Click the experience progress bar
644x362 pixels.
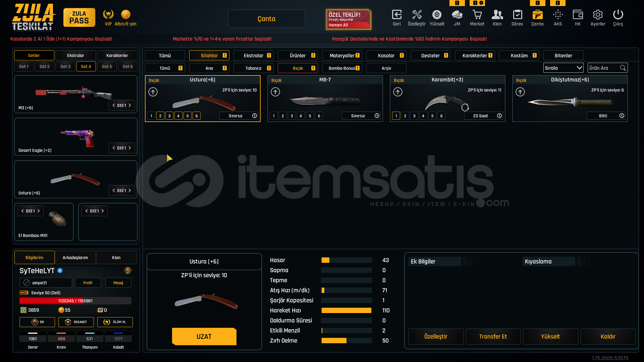(x=75, y=301)
